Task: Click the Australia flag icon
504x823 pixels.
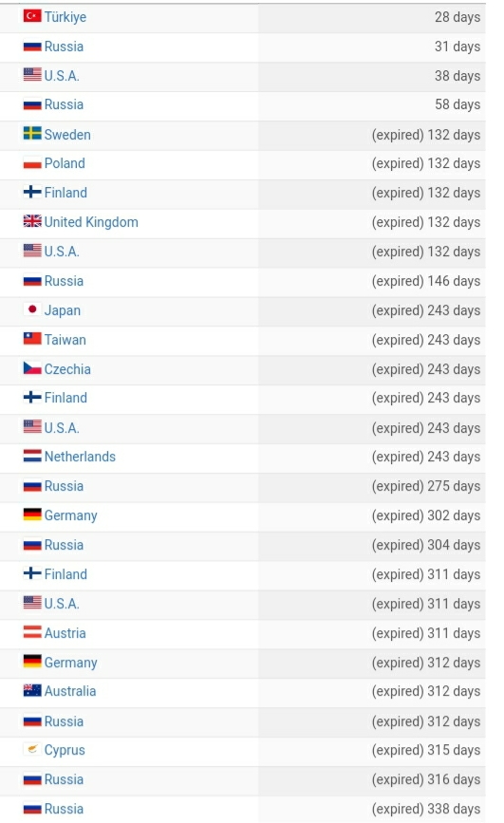Action: [32, 691]
